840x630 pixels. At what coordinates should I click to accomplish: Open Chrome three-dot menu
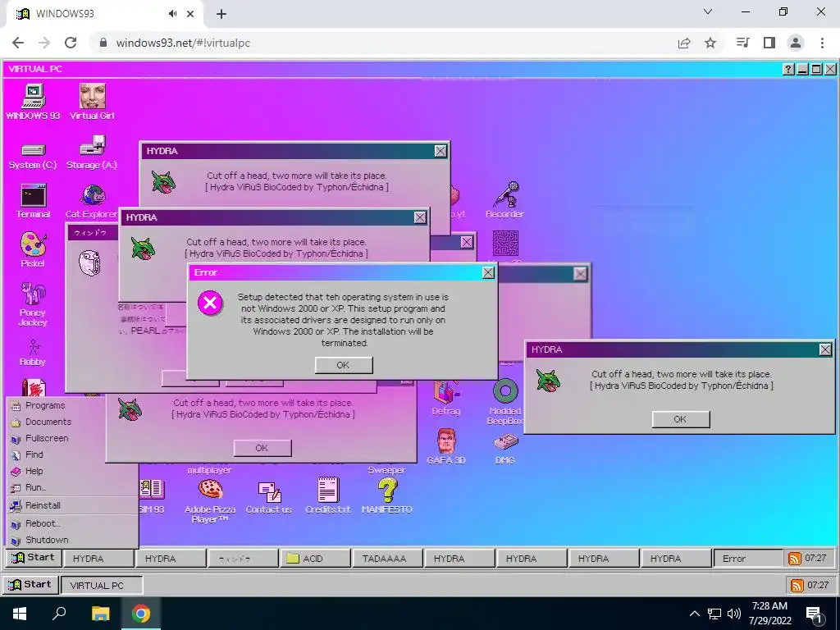pos(822,43)
